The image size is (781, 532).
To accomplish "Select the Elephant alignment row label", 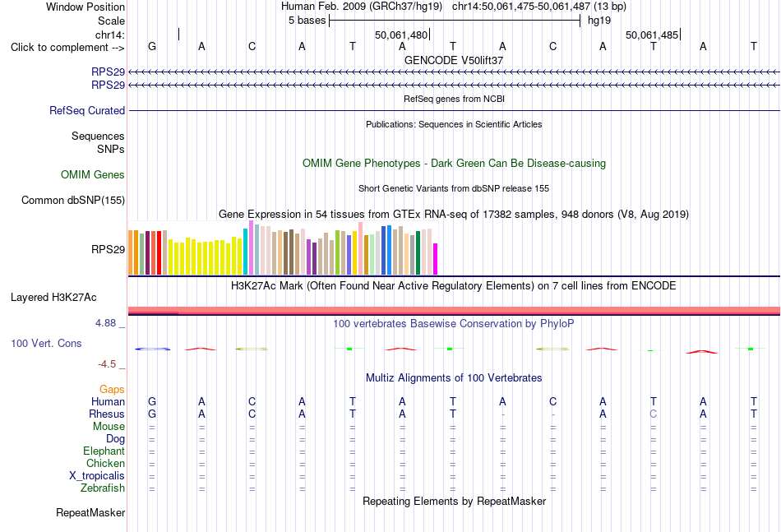I will click(x=104, y=451).
